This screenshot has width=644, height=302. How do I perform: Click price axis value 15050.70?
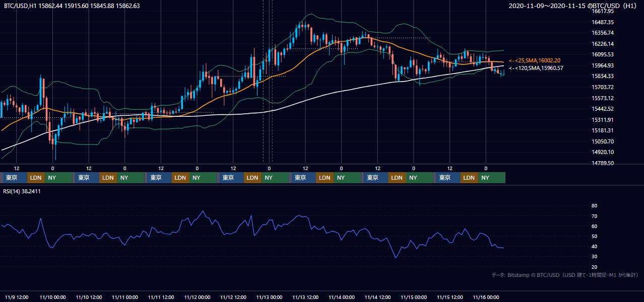(602, 141)
